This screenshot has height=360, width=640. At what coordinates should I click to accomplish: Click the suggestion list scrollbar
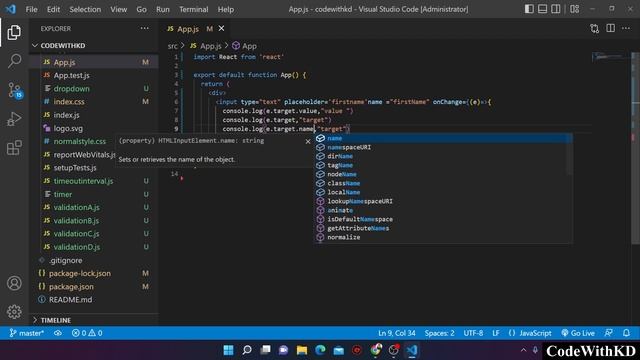570,155
